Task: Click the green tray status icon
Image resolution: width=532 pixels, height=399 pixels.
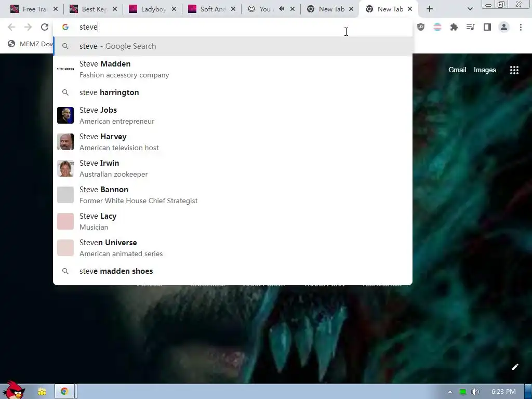Action: point(462,392)
